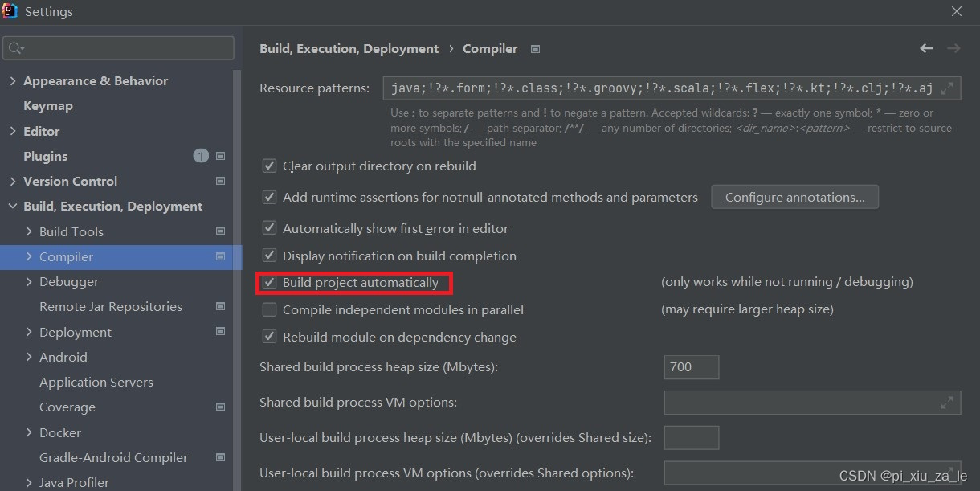980x491 pixels.
Task: Click project-level icon beside Remote Jar Repositories
Action: pos(221,307)
